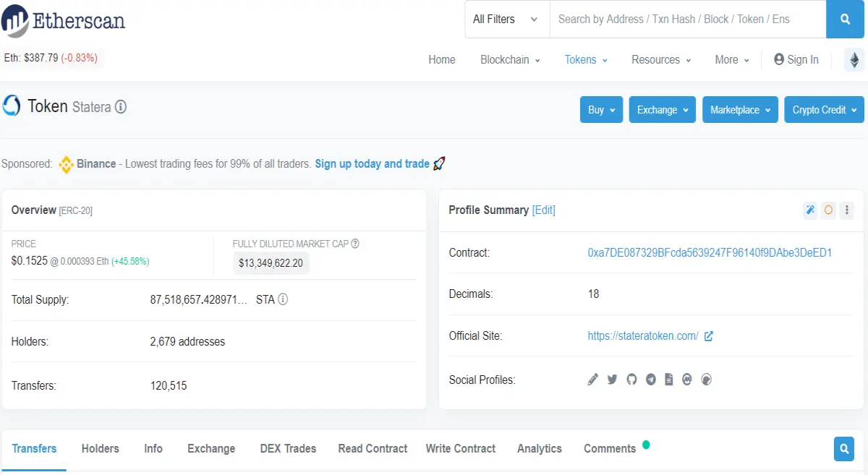868x475 pixels.
Task: Click the search magnifier button in header
Action: [846, 20]
